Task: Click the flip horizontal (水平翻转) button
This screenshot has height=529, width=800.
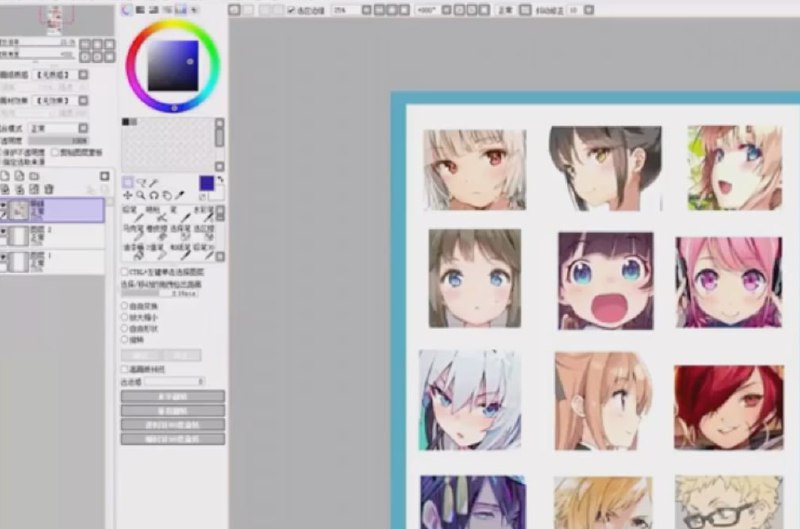Action: [172, 396]
